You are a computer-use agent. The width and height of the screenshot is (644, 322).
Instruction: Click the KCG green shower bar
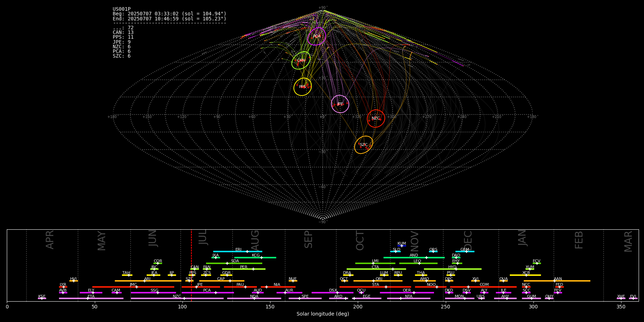(x=255, y=258)
